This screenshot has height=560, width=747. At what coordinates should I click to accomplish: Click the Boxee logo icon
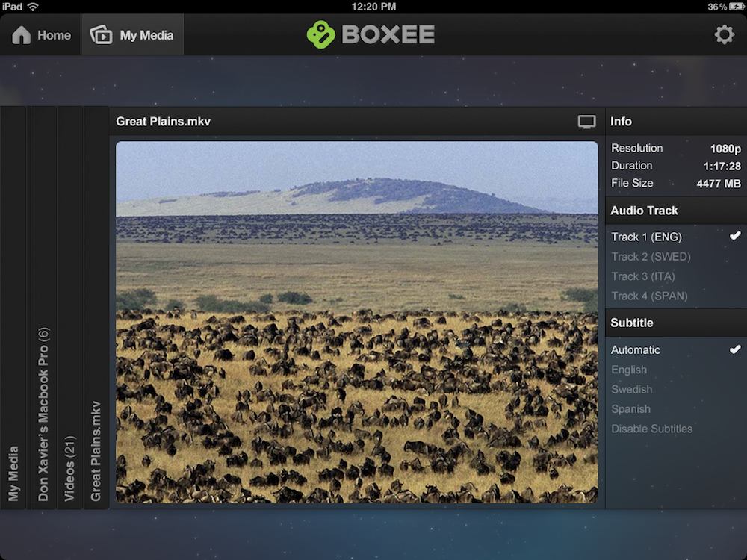click(x=321, y=34)
